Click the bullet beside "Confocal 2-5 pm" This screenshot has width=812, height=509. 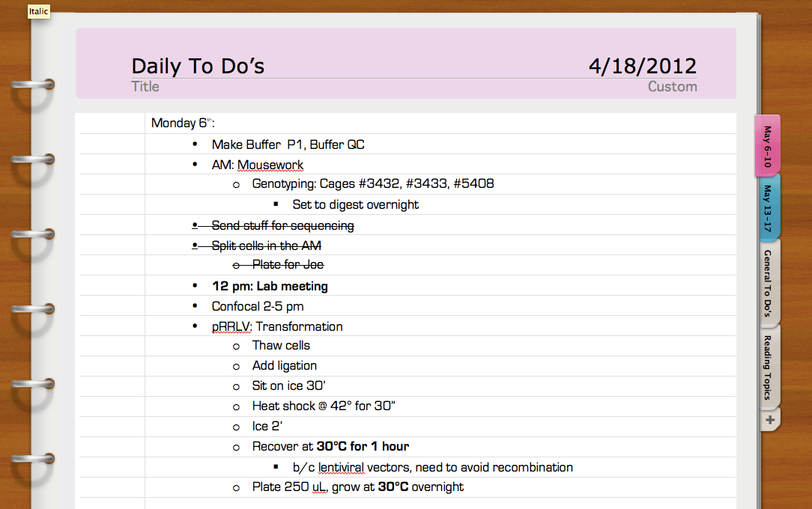(194, 305)
